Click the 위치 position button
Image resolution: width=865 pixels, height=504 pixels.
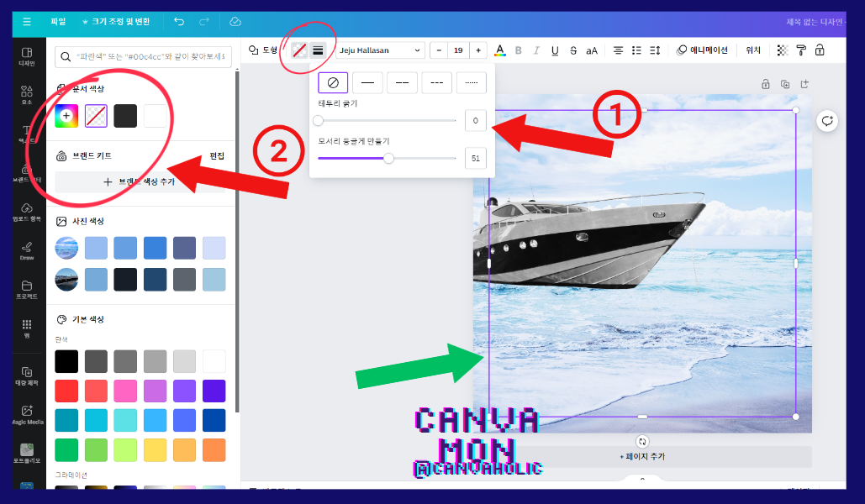pyautogui.click(x=753, y=50)
